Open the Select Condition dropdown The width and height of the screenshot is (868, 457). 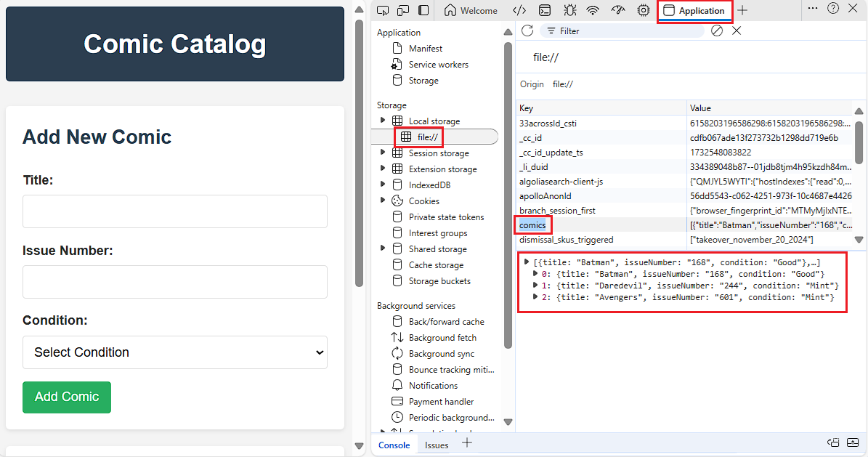[175, 352]
